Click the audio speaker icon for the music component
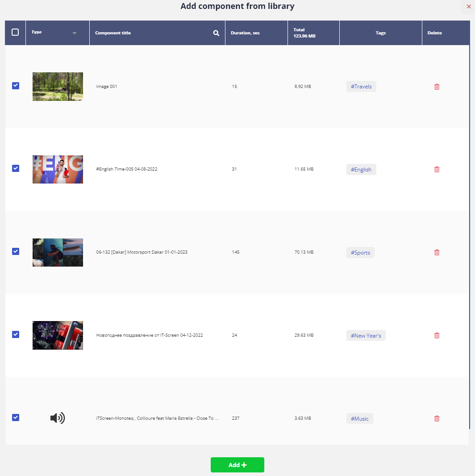This screenshot has height=476, width=475. [58, 418]
